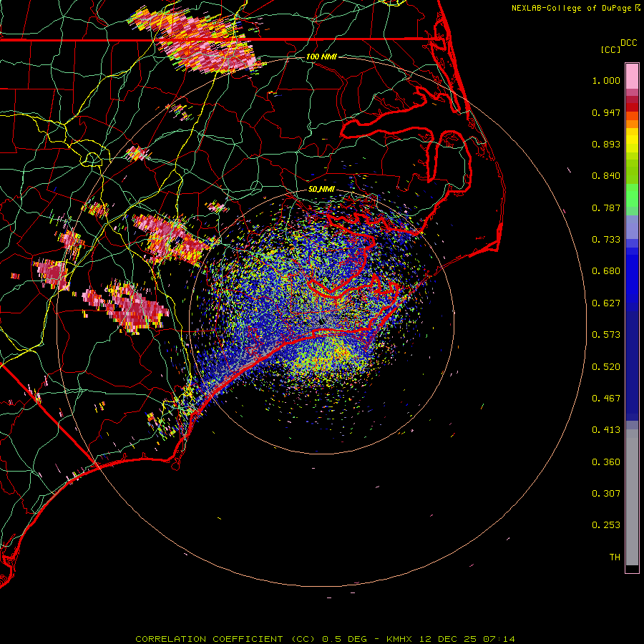The height and width of the screenshot is (644, 644).
Task: Click the 12 DEC 25 date in the caption
Action: click(448, 639)
